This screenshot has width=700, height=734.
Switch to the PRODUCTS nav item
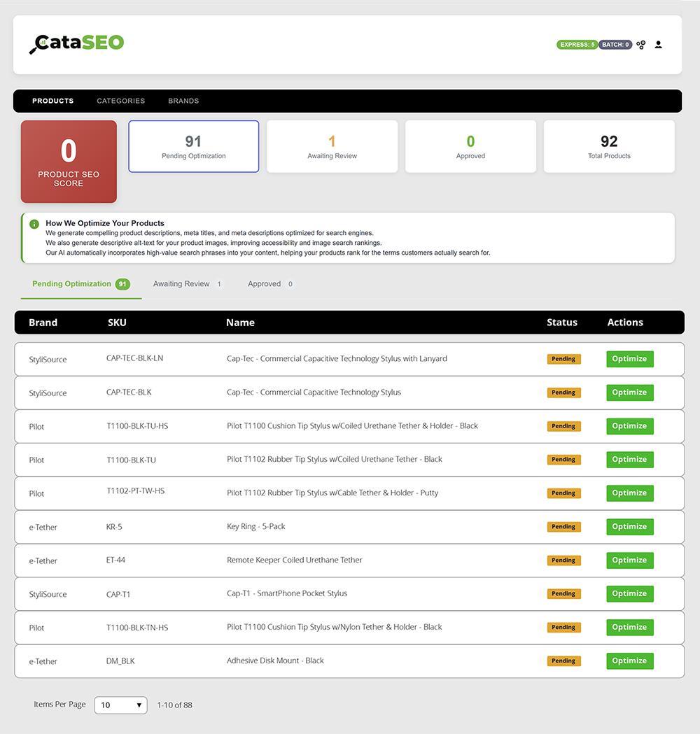click(53, 101)
